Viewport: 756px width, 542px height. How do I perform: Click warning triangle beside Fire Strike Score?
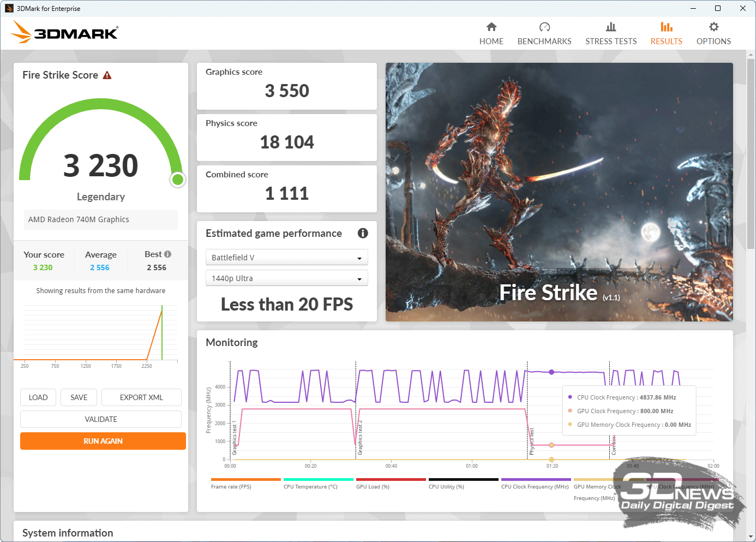107,75
